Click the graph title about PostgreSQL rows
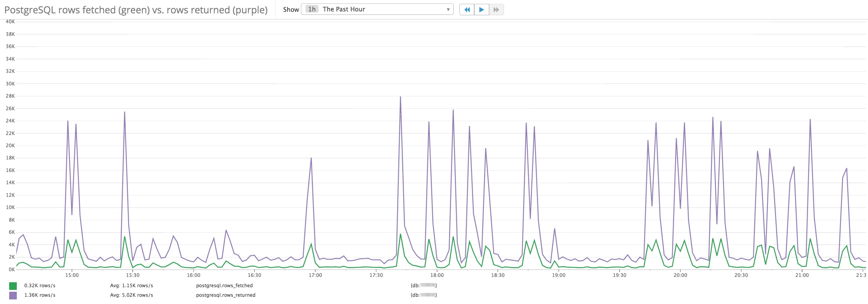 (136, 10)
